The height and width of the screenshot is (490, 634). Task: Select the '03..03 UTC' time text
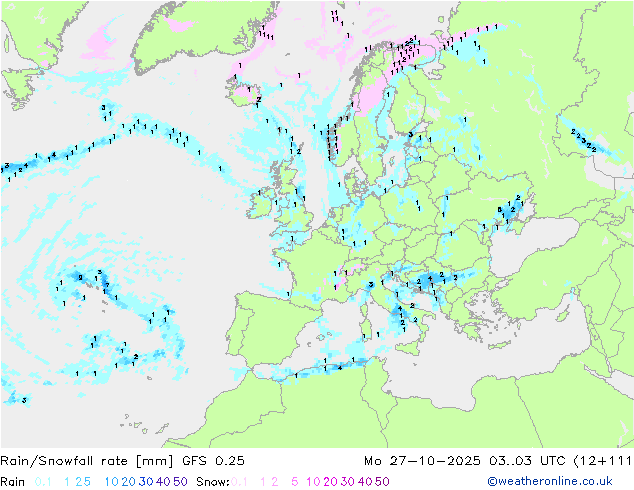(x=526, y=461)
